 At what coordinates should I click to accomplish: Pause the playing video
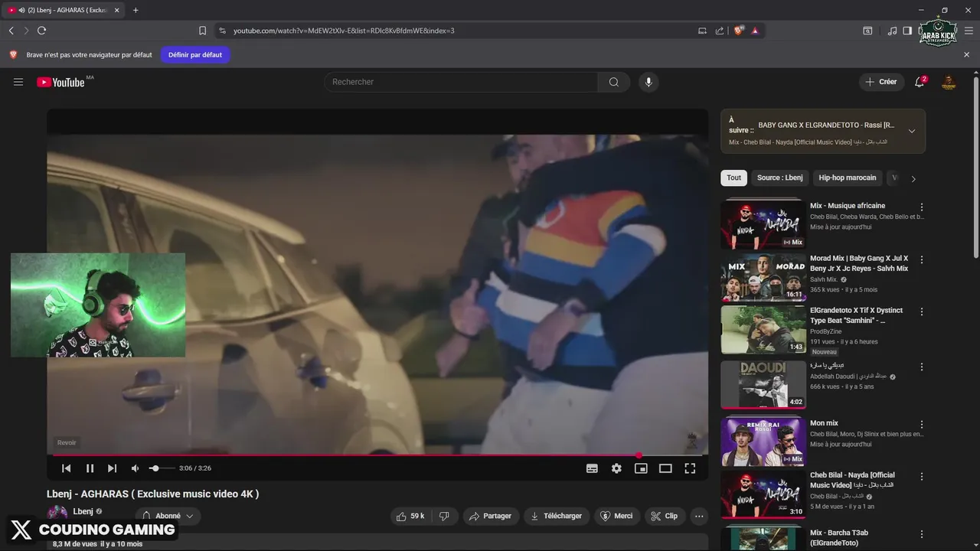[x=90, y=468]
